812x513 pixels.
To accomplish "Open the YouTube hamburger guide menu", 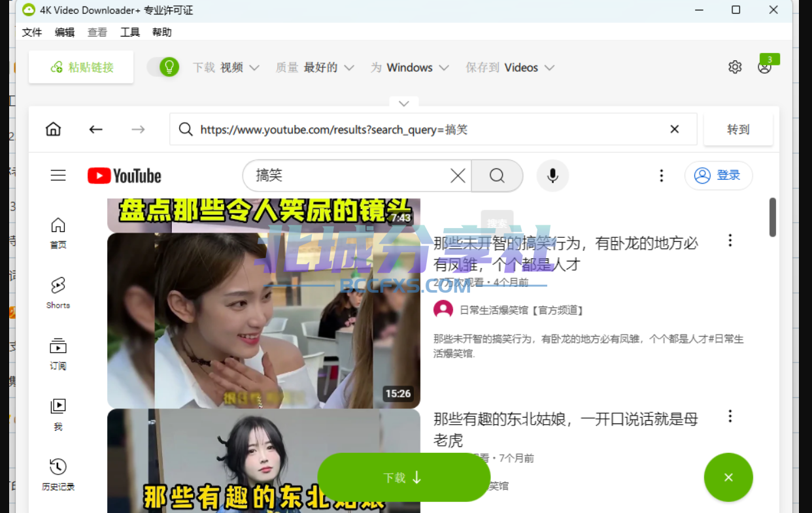I will [59, 175].
